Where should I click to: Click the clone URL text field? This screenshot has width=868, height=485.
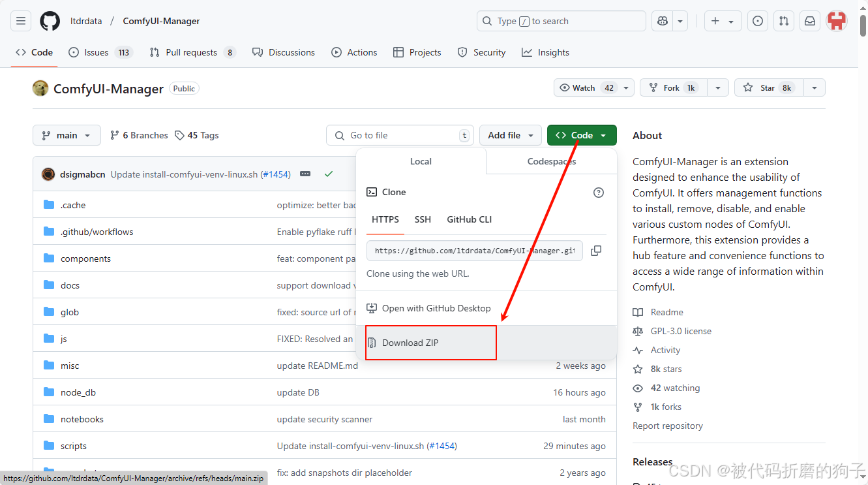coord(475,251)
